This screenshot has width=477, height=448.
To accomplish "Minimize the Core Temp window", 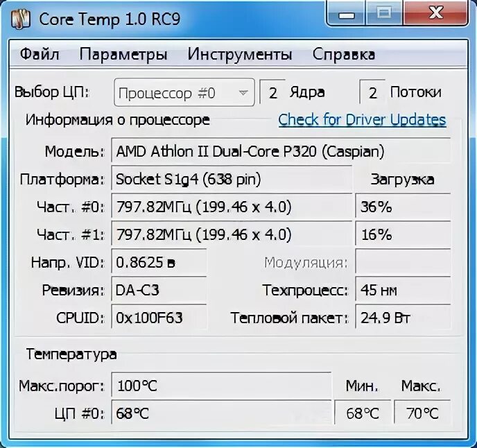I will click(346, 13).
